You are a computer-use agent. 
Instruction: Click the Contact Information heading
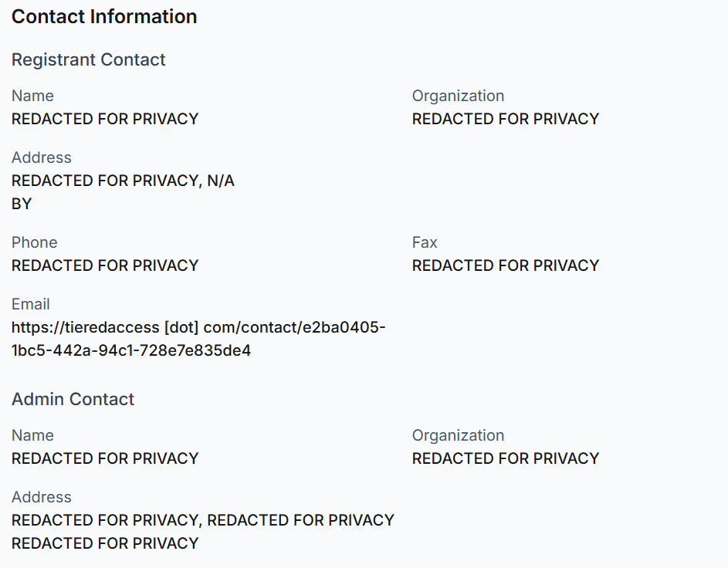pyautogui.click(x=104, y=17)
